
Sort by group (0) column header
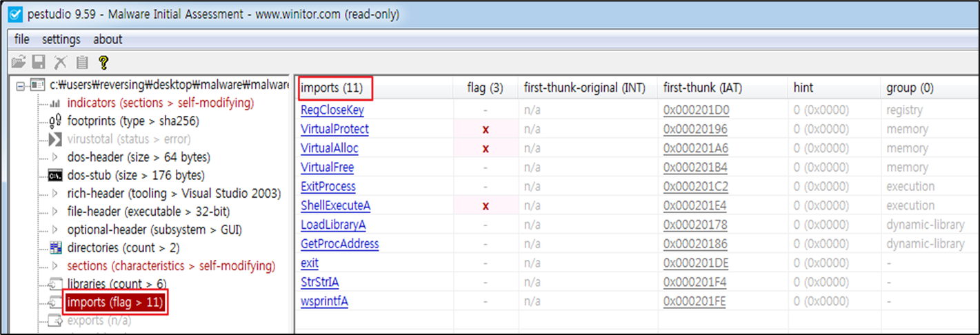[930, 88]
